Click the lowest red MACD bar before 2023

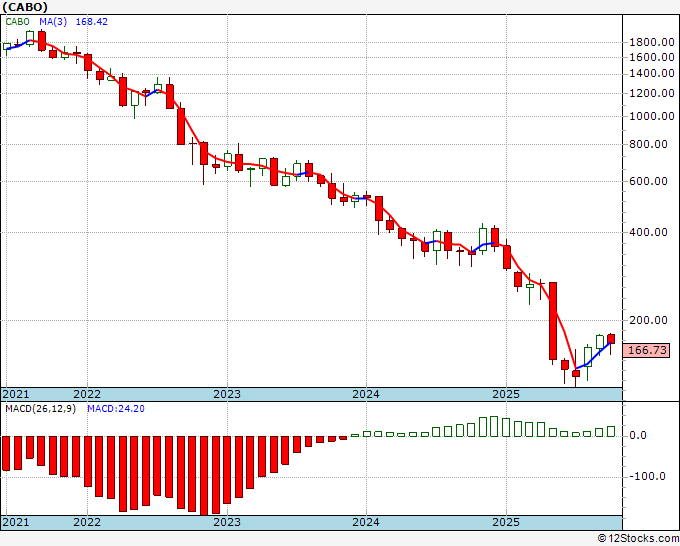(x=204, y=475)
